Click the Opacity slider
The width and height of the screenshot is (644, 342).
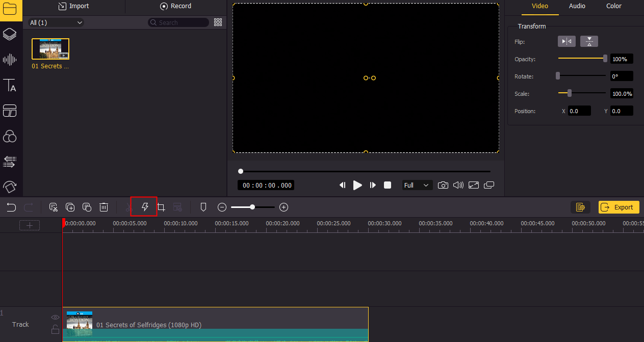pyautogui.click(x=582, y=59)
